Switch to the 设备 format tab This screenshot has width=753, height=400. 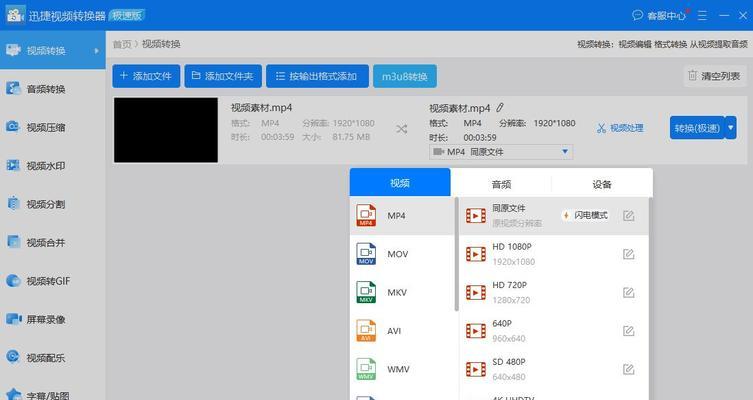[x=602, y=184]
